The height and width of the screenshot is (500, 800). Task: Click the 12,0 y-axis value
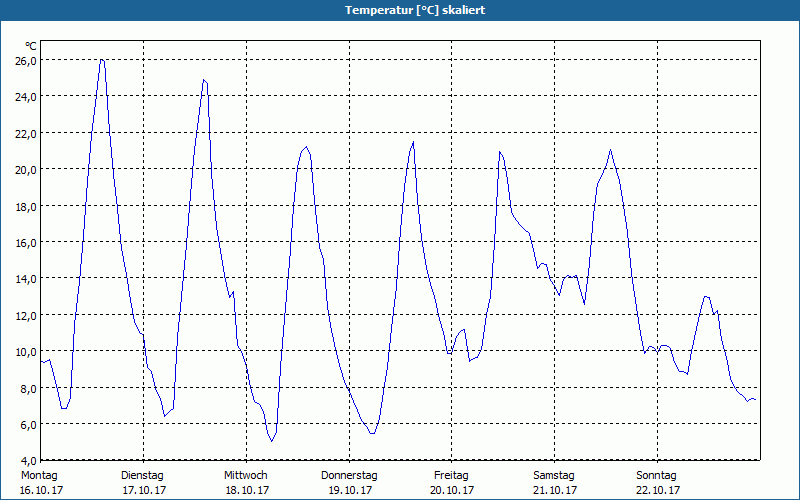(27, 315)
